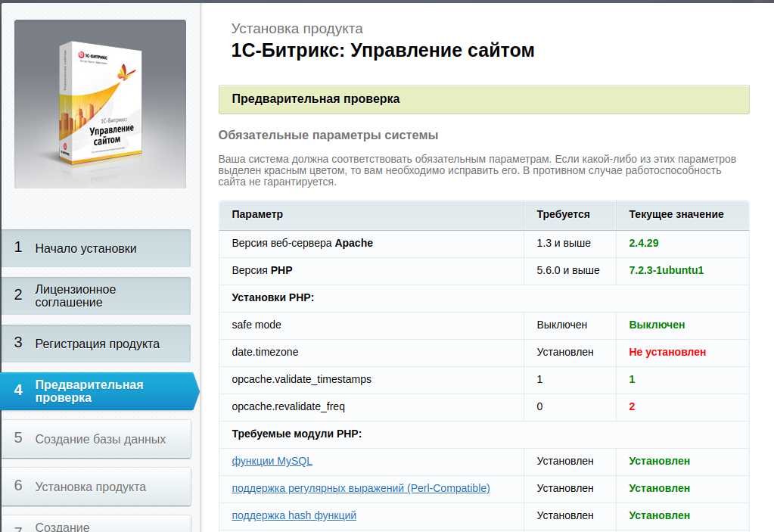Open the поддержка hash функций link
Viewport: 774px width, 532px height.
coord(294,515)
